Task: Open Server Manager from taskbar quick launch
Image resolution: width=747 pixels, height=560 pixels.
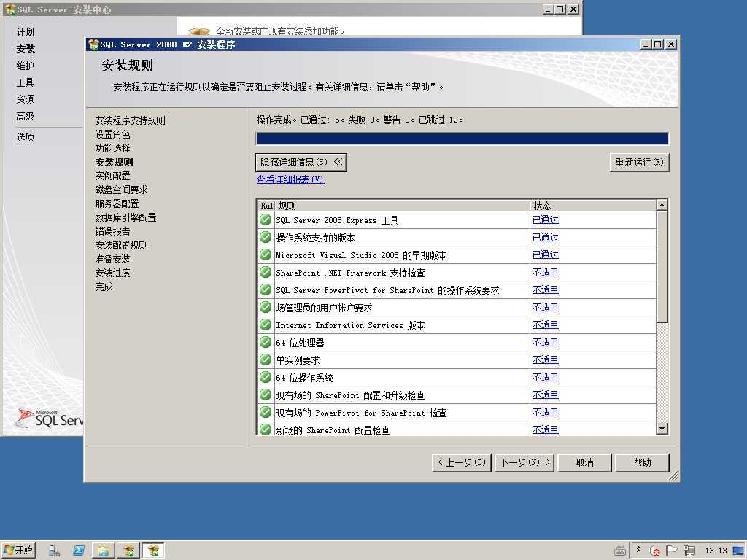Action: 54,551
